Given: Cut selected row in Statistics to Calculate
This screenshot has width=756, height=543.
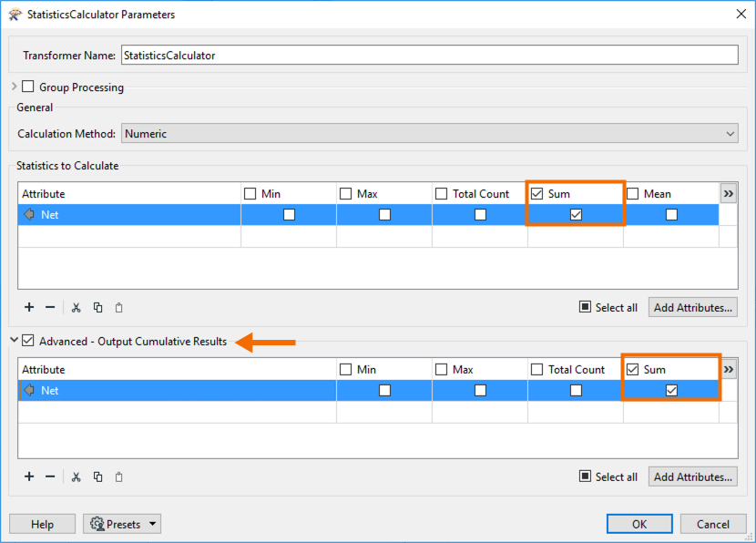Looking at the screenshot, I should tap(77, 307).
